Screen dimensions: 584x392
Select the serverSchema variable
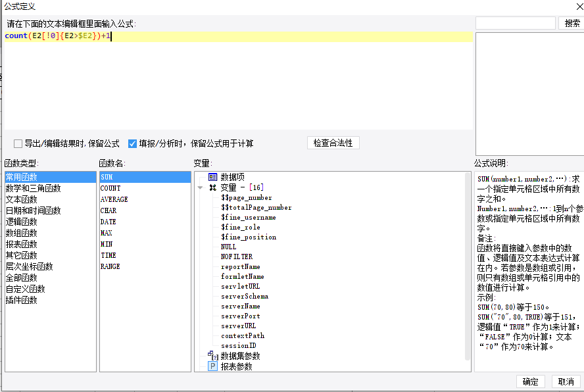pos(245,296)
